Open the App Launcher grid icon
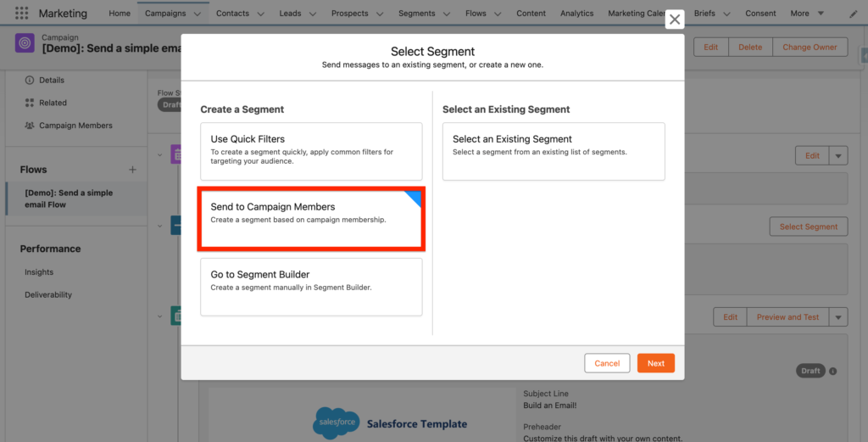Screen dimensions: 868x442 21,14
